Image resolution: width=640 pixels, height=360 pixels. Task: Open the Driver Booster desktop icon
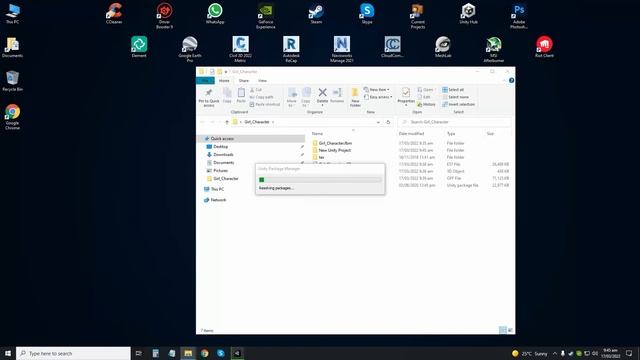tap(164, 16)
